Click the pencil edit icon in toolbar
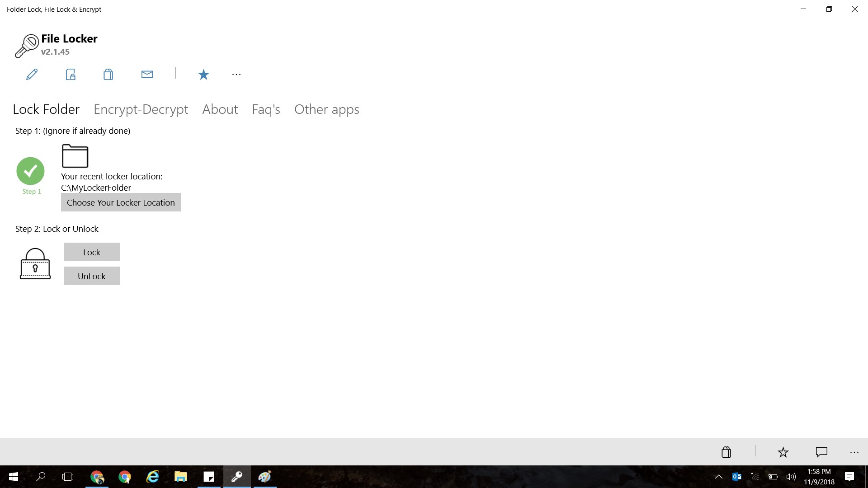868x488 pixels. (32, 75)
